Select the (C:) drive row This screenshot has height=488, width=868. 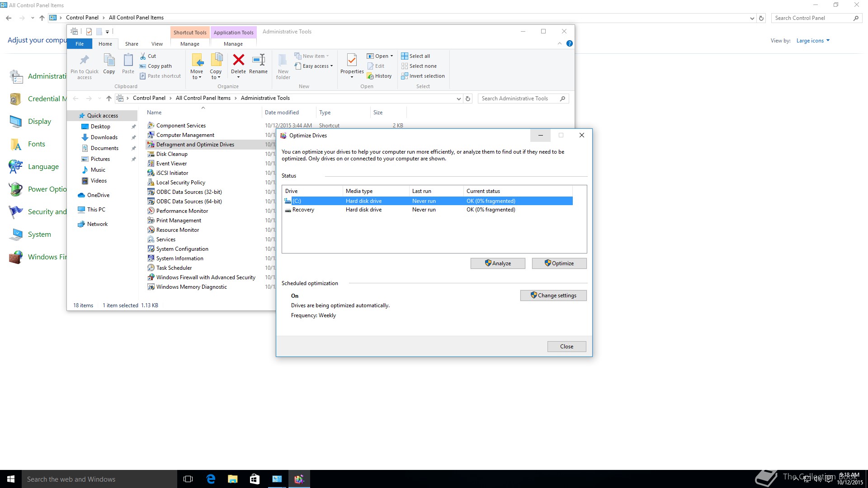coord(428,201)
